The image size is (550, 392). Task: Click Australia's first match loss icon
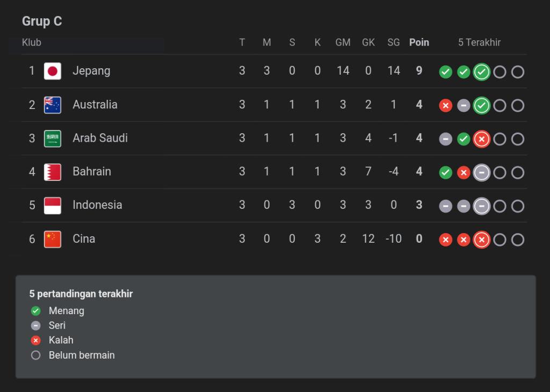(x=445, y=106)
